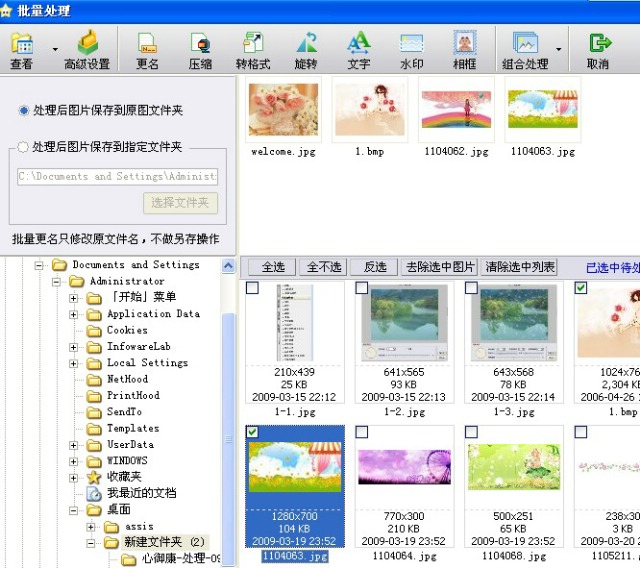Select the 相框 photo frame tool
This screenshot has width=640, height=568.
click(x=464, y=51)
